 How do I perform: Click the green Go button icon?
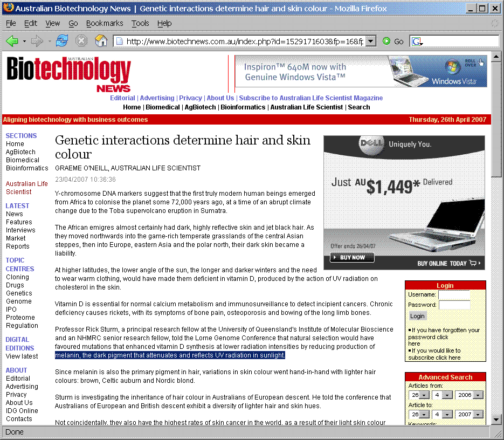386,41
